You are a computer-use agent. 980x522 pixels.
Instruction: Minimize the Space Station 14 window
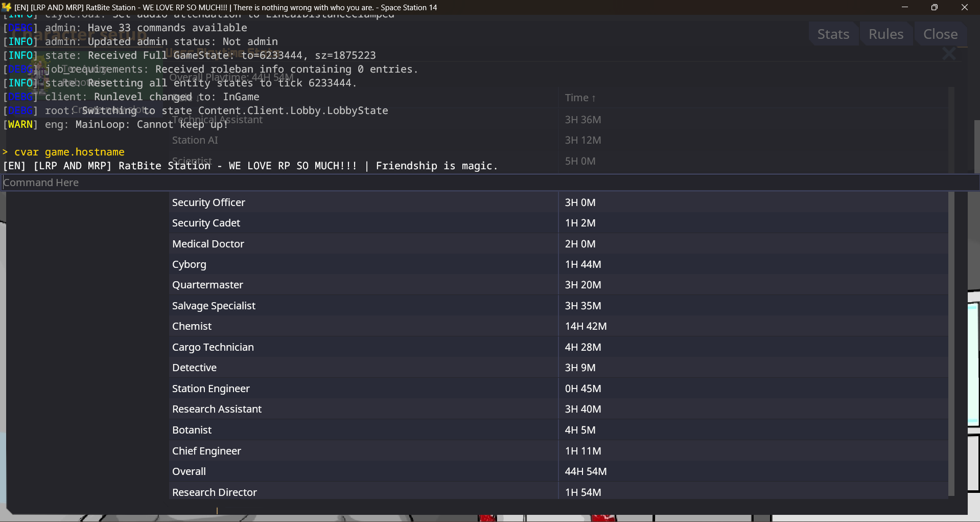tap(905, 7)
